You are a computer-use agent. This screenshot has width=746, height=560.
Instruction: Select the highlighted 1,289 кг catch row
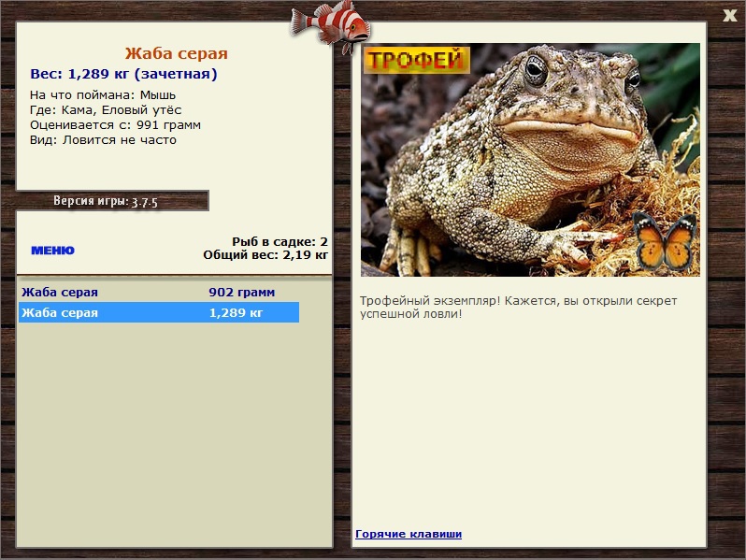tap(159, 313)
